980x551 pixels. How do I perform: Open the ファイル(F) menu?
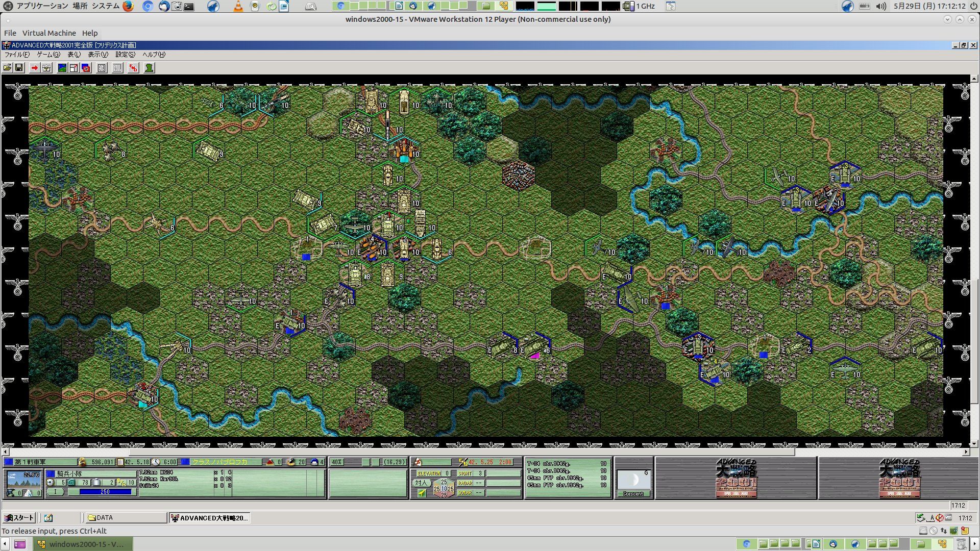(x=17, y=55)
